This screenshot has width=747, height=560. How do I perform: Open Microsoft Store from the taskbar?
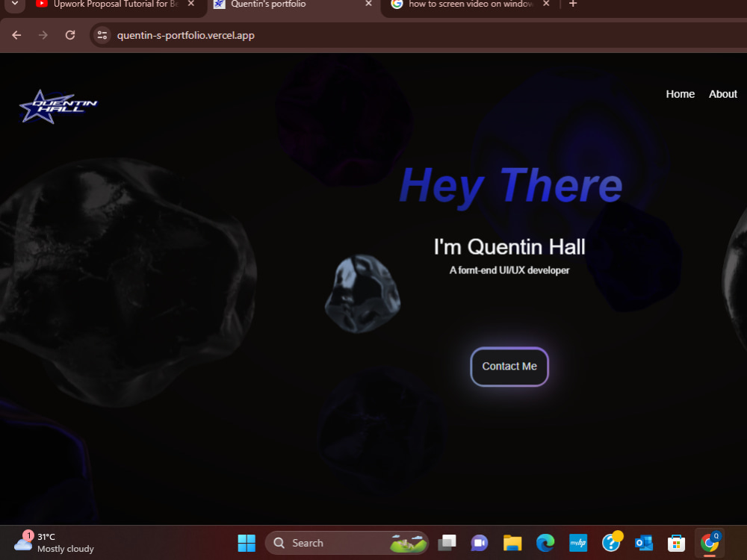coord(677,543)
